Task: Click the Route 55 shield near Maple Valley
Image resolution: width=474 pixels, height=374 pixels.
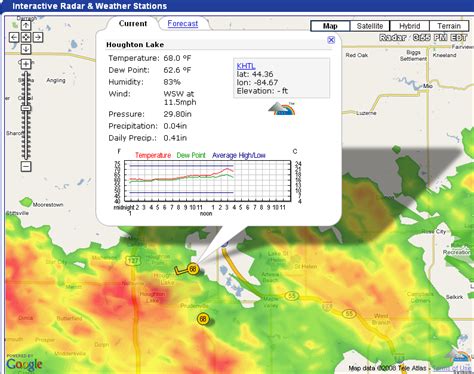Action: (x=292, y=296)
